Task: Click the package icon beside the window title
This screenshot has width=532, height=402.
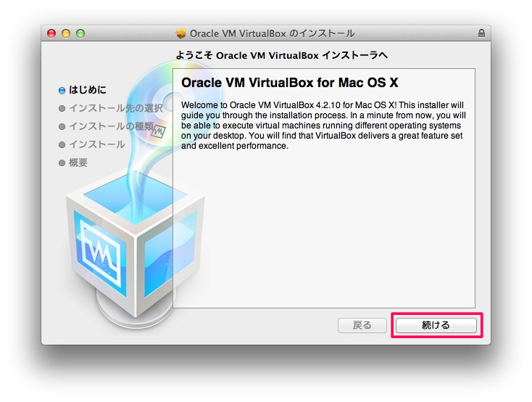Action: pos(181,33)
